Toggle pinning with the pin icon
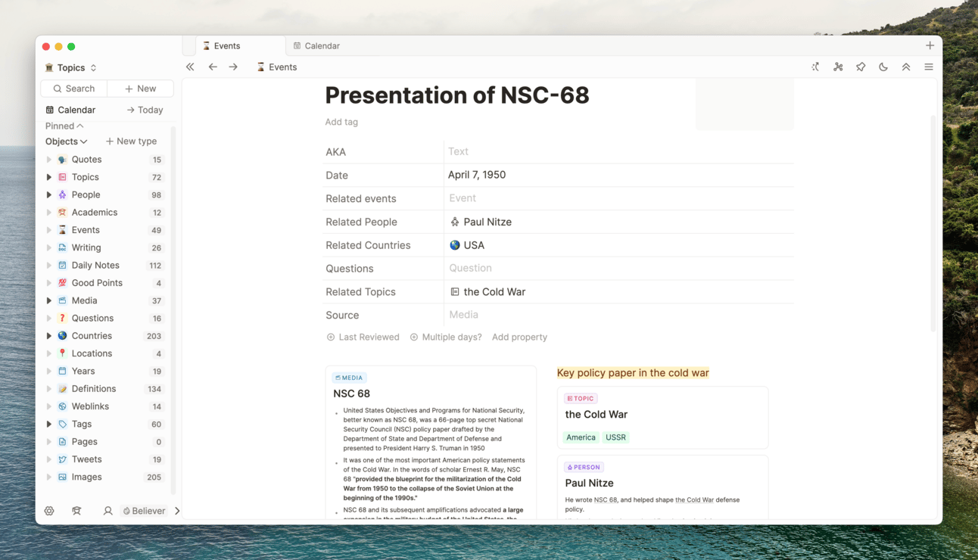Viewport: 978px width, 560px height. (861, 67)
